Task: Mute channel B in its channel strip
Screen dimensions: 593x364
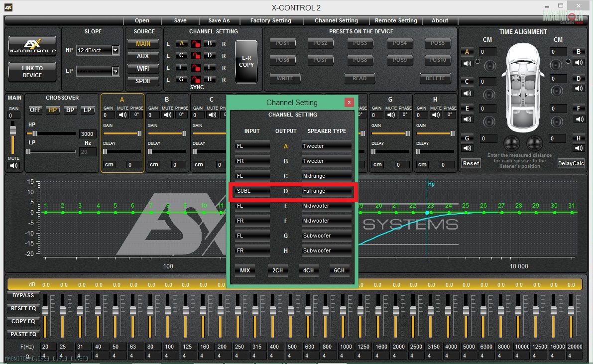Action: (167, 115)
